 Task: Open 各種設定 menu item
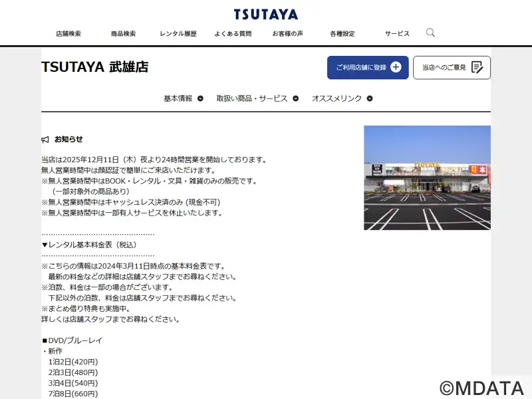[x=342, y=34]
